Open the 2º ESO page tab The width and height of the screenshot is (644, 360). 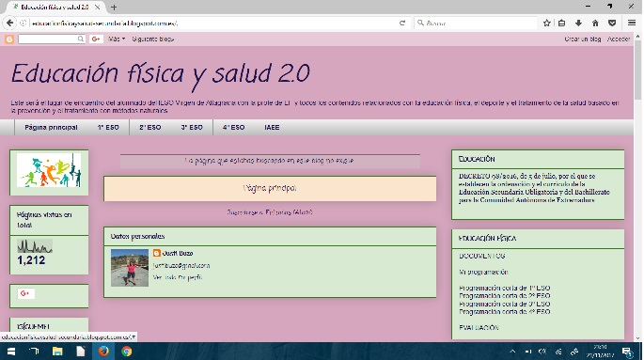click(149, 127)
